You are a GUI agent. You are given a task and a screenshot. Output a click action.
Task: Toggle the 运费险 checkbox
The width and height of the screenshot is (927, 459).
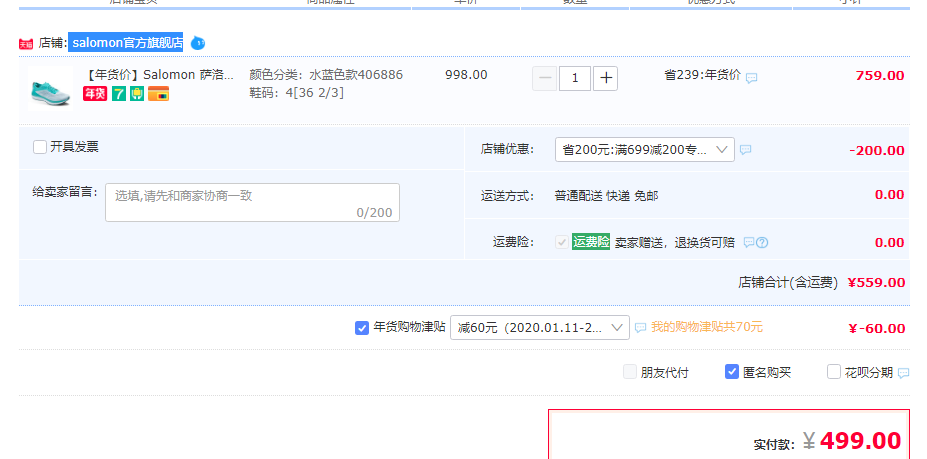[x=562, y=242]
